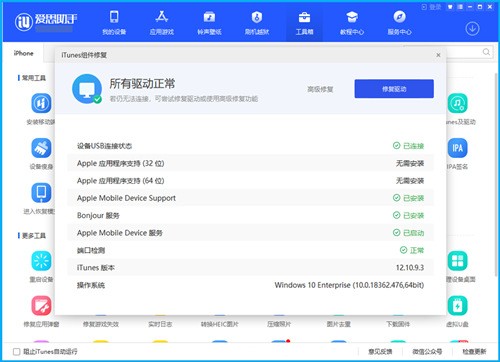Open 铃声壁纸 ringtones and wallpapers
This screenshot has width=500, height=362.
[209, 23]
